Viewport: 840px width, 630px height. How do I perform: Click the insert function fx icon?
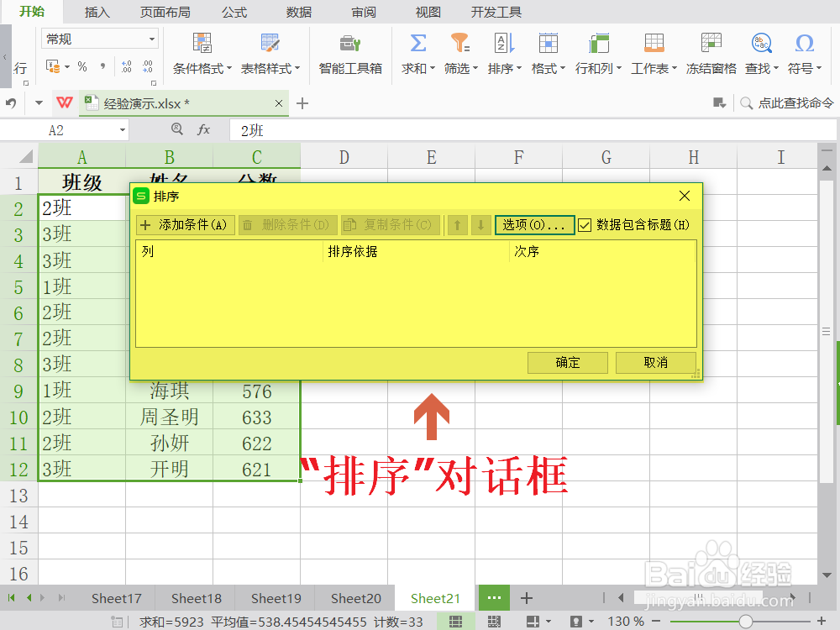click(x=203, y=129)
